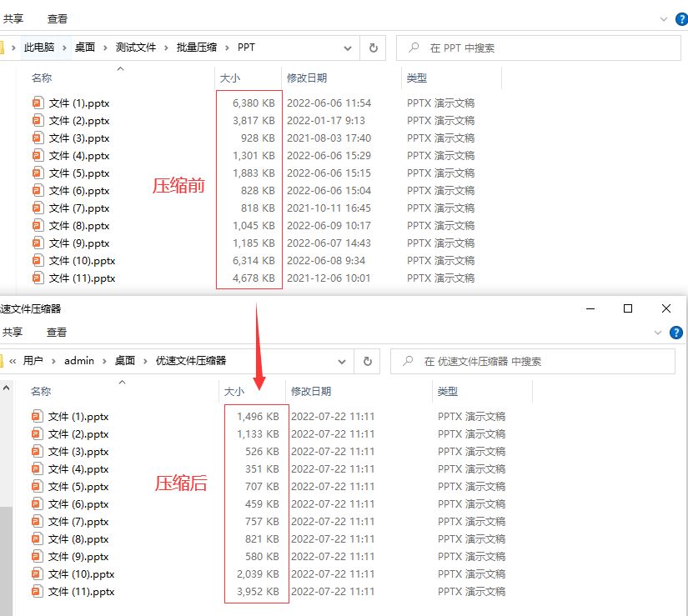Expand the ribbon chevron in the PPT window
This screenshot has height=616, width=688.
pos(664,19)
